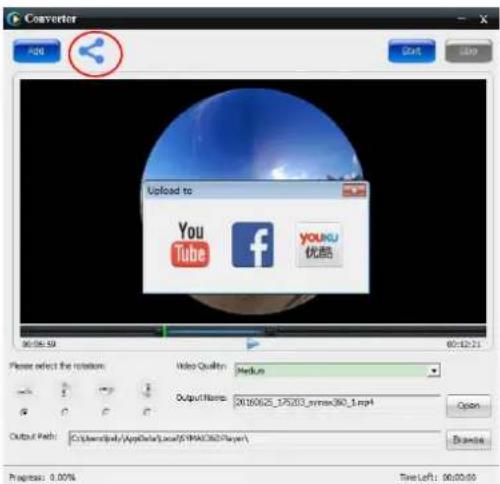Click the Progress 0.00% status text
This screenshot has width=500, height=484.
tap(42, 477)
